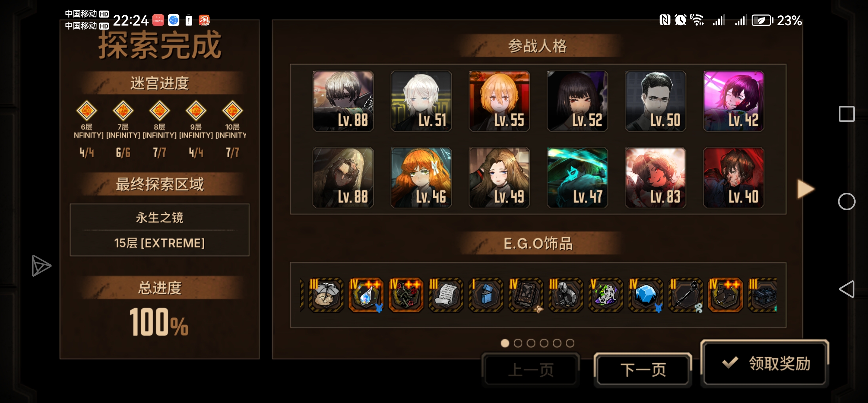The height and width of the screenshot is (403, 868).
Task: Tap the 8层 floor clear marker
Action: click(x=160, y=111)
